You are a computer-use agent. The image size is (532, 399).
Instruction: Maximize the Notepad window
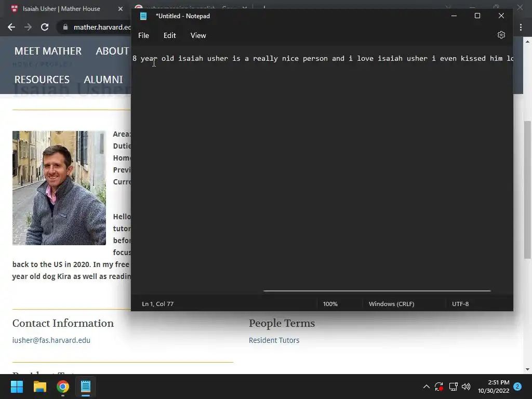point(477,16)
